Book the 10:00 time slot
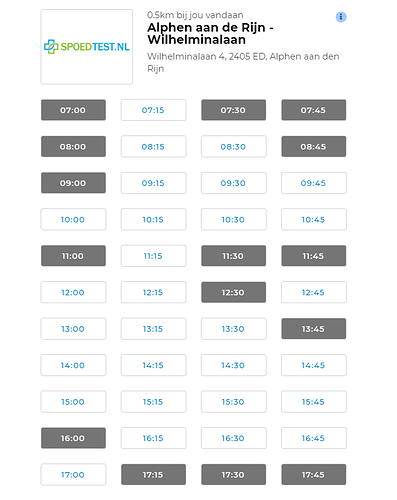 (73, 219)
